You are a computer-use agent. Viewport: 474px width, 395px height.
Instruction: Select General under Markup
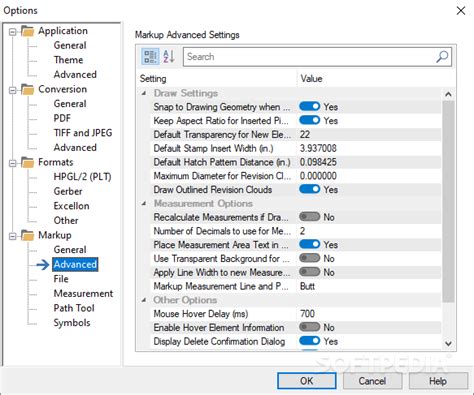70,250
